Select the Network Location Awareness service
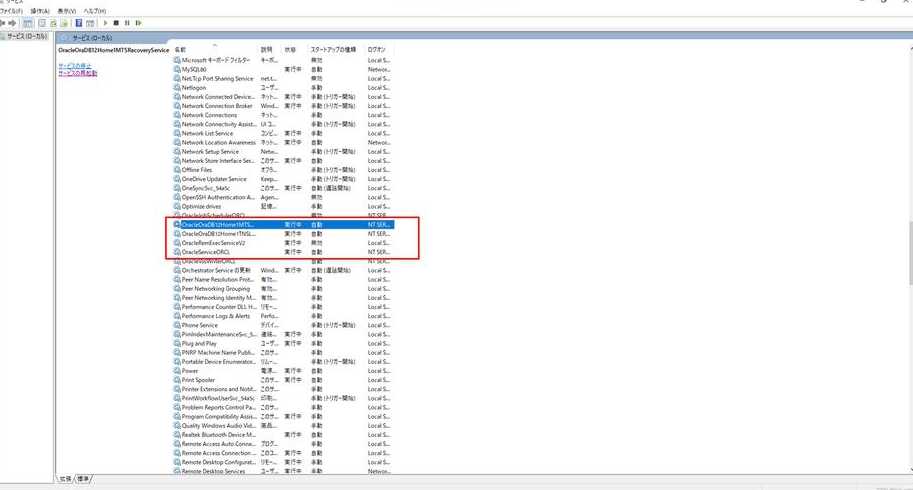The width and height of the screenshot is (913, 490). pyautogui.click(x=284, y=143)
